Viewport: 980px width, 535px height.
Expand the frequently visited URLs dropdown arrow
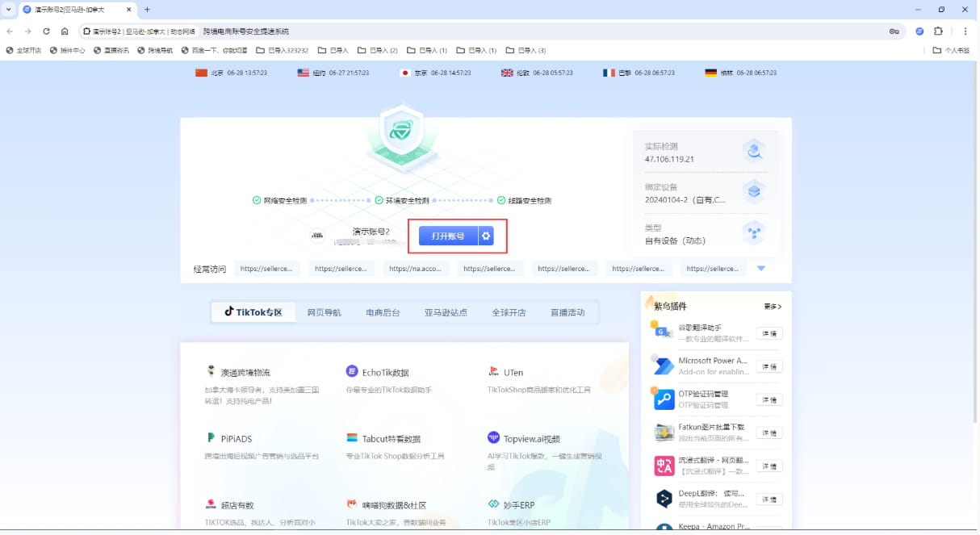click(x=760, y=268)
